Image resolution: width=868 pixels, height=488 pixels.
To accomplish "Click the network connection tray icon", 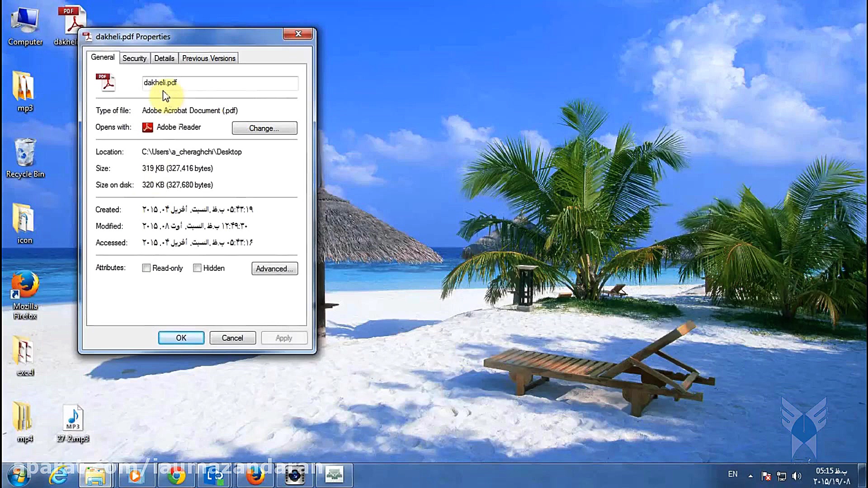I will coord(781,476).
